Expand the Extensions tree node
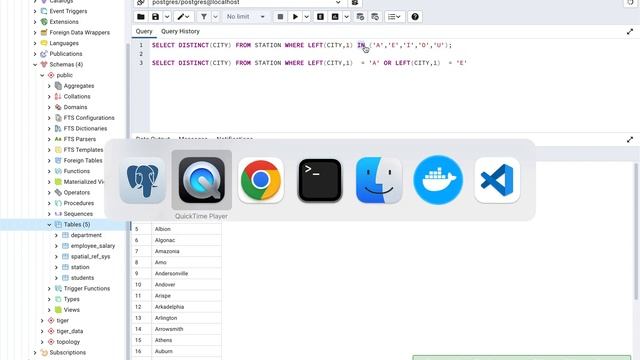Viewport: 640px width, 360px height. point(35,22)
